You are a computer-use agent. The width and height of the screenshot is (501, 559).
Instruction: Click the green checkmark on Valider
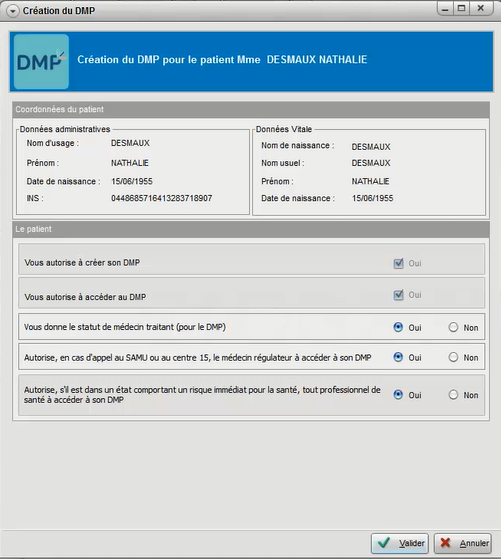pyautogui.click(x=384, y=543)
